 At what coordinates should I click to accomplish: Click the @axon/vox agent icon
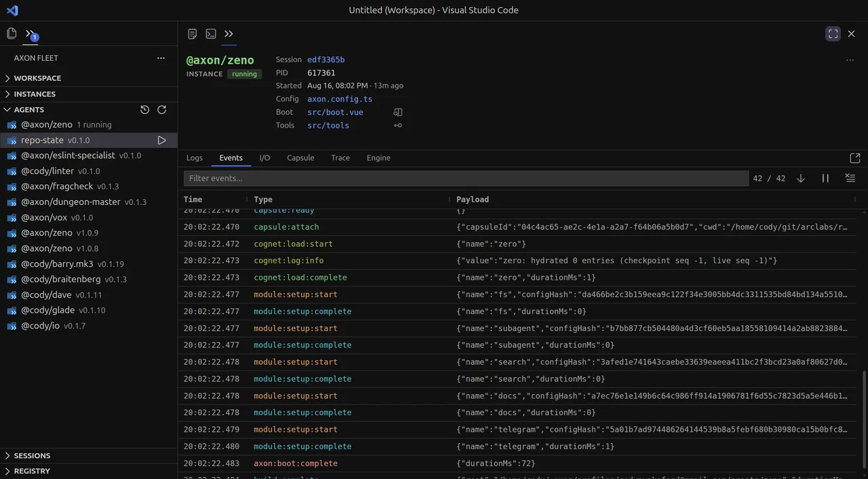pyautogui.click(x=12, y=218)
